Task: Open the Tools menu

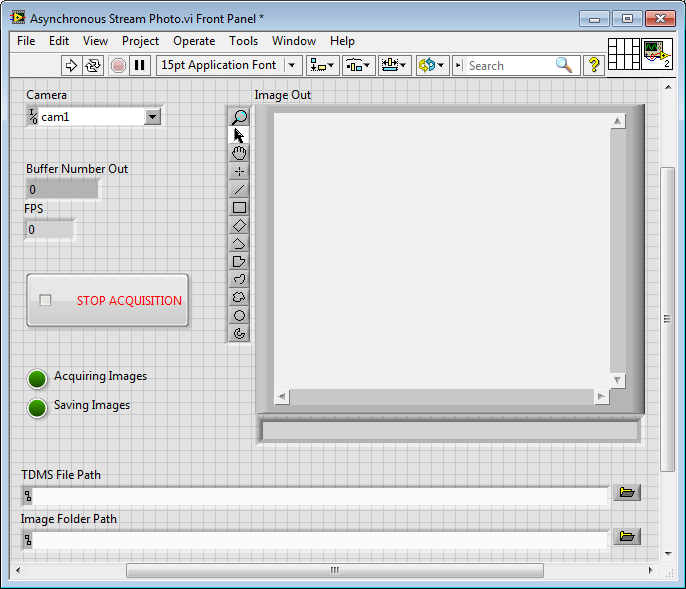Action: (x=243, y=41)
